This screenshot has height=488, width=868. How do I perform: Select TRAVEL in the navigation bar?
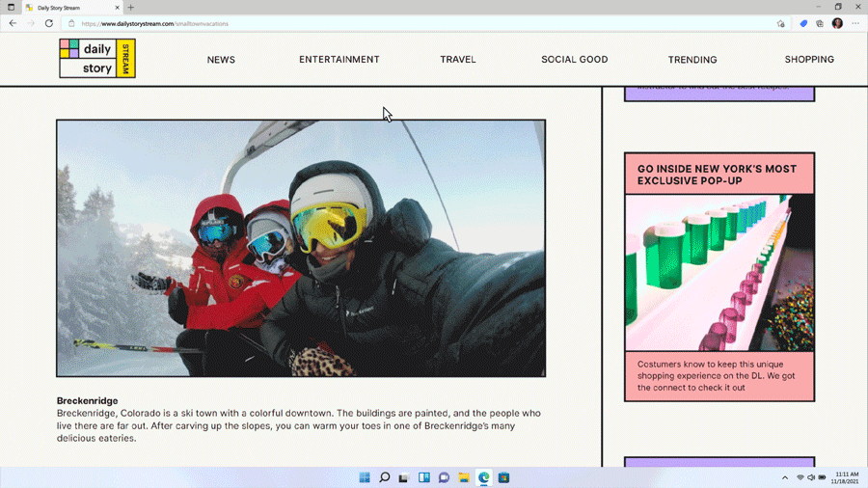[x=457, y=60]
